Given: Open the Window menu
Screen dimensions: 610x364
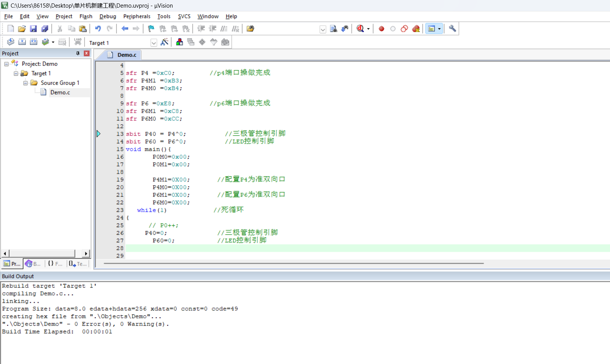Looking at the screenshot, I should 208,16.
